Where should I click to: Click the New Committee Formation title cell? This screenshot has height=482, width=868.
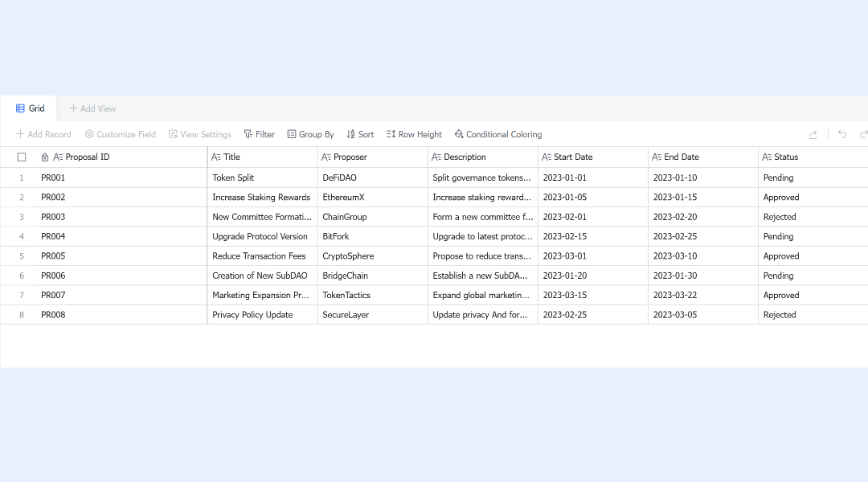pos(262,217)
